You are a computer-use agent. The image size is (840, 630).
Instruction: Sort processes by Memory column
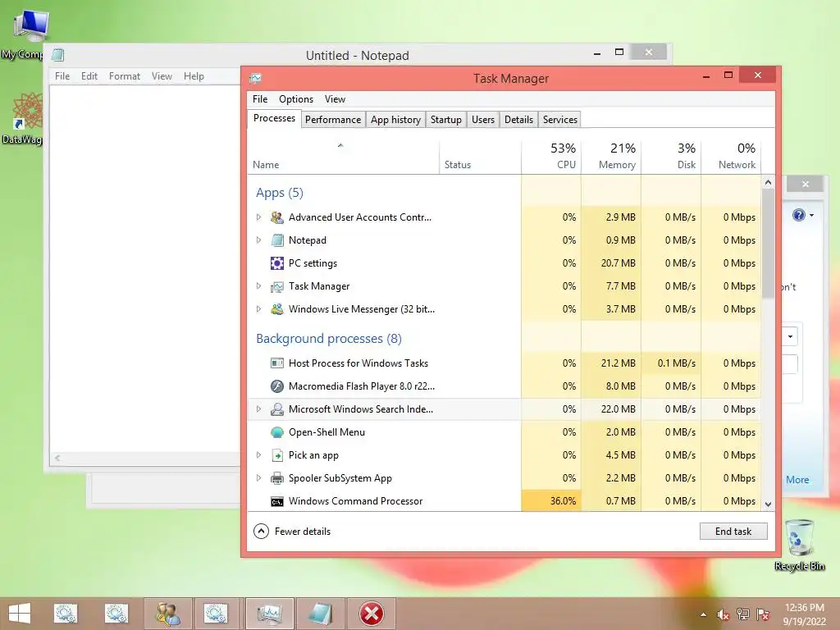coord(611,157)
